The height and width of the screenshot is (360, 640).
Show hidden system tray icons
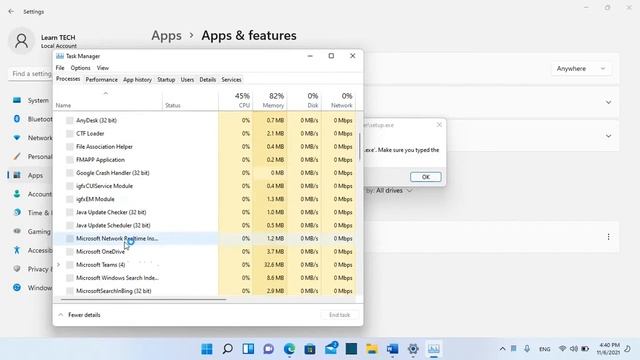click(x=502, y=349)
